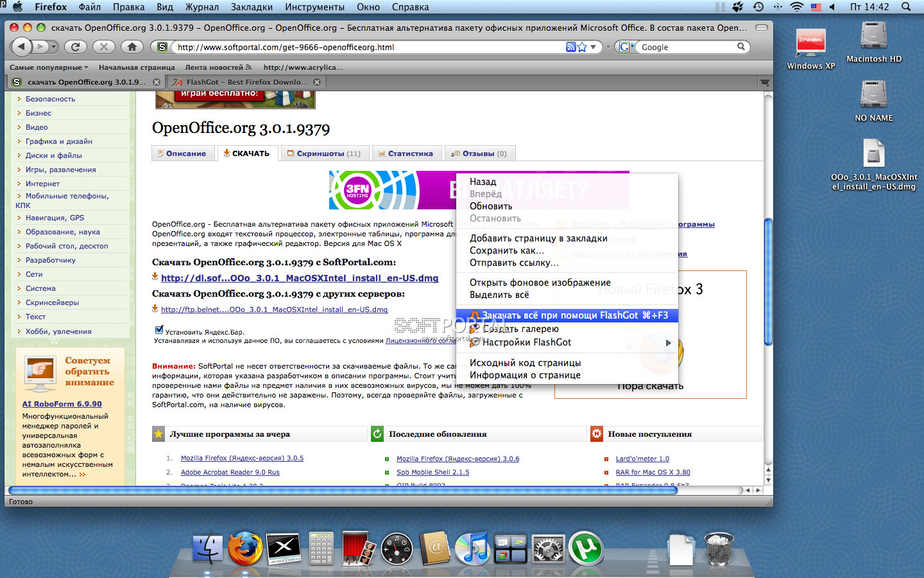The width and height of the screenshot is (924, 578).
Task: Launch iTunes from the Dock
Action: (x=472, y=550)
